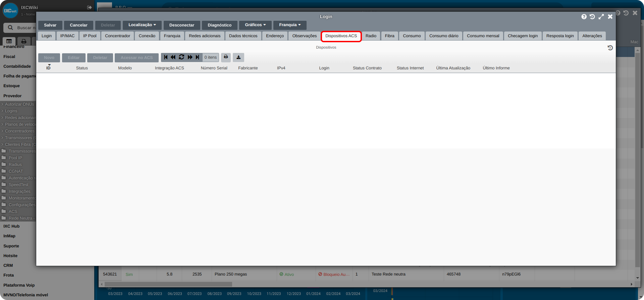The width and height of the screenshot is (644, 300).
Task: Go to first page of Dispositivos grid
Action: coord(166,57)
